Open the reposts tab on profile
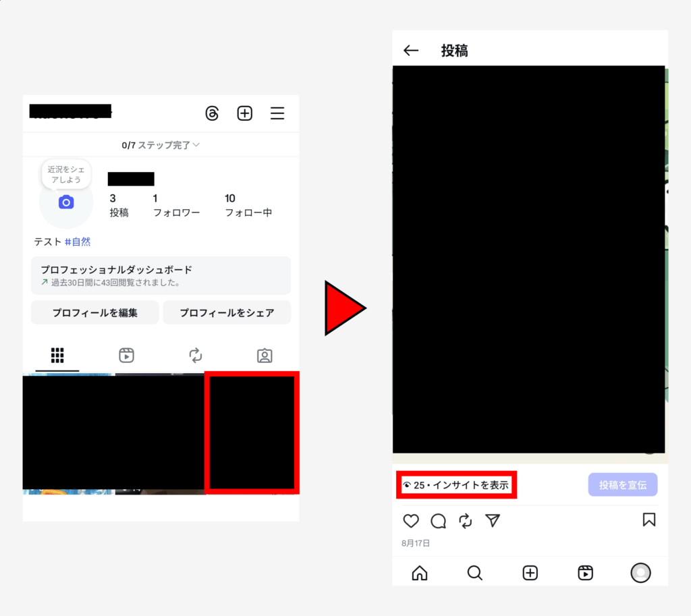The width and height of the screenshot is (691, 616). tap(196, 355)
